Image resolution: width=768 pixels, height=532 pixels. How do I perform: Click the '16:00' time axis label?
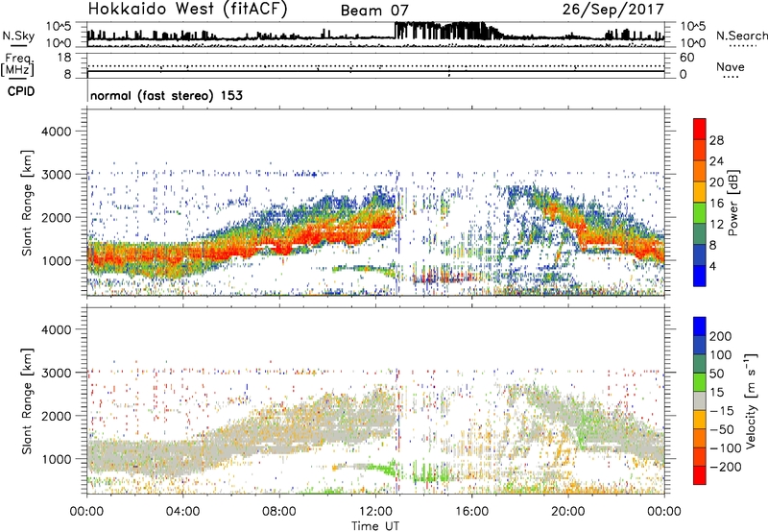tap(471, 512)
